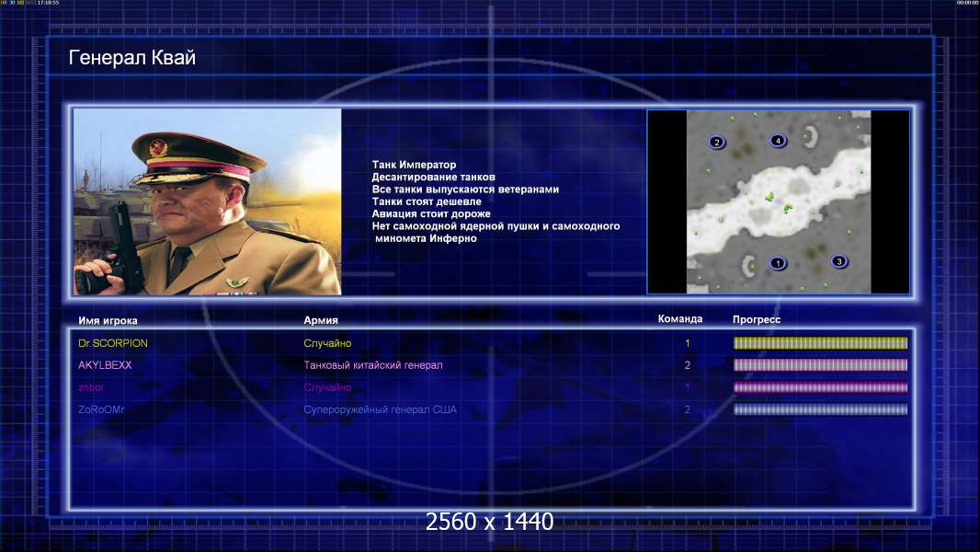Image resolution: width=980 pixels, height=552 pixels.
Task: Click the 'Генерал Квай' title
Action: click(x=131, y=58)
